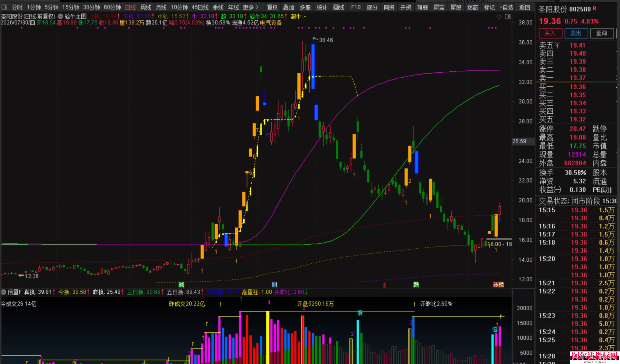Click the 电气设备 sector label
The image size is (620, 364).
[271, 23]
